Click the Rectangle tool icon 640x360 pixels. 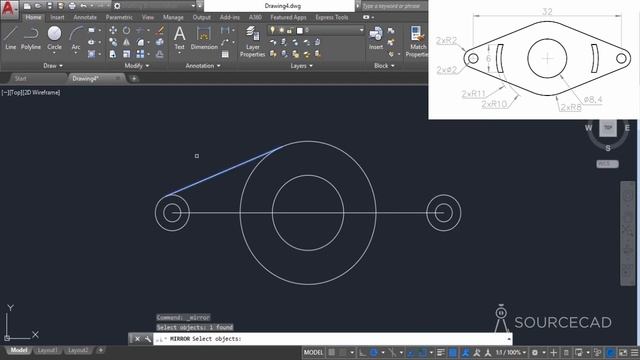[x=91, y=30]
